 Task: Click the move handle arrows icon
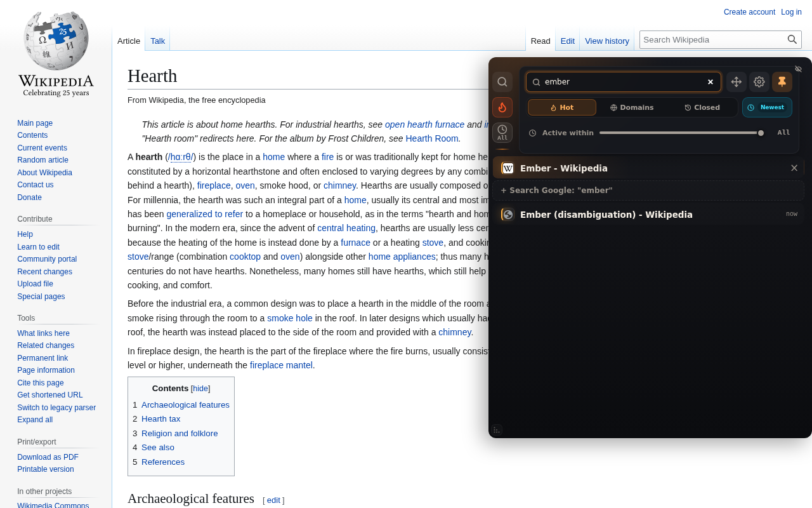tap(737, 82)
